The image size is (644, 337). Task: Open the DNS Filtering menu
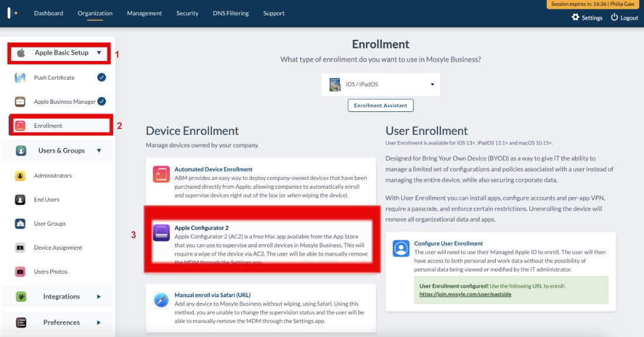(x=231, y=13)
